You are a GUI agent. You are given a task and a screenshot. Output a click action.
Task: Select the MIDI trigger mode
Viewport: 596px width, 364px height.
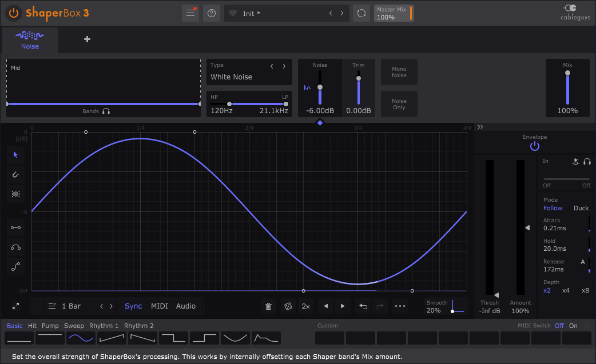(x=159, y=306)
